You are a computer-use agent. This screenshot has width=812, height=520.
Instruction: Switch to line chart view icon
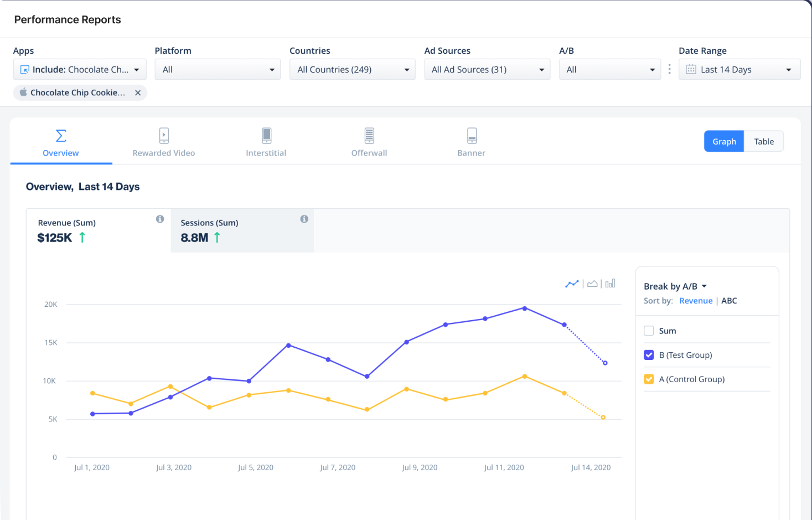(x=572, y=284)
